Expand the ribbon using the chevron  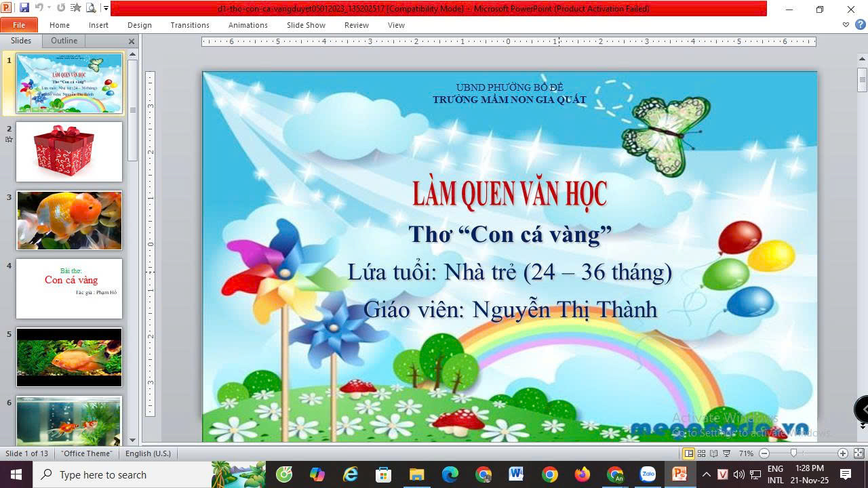[x=846, y=25]
